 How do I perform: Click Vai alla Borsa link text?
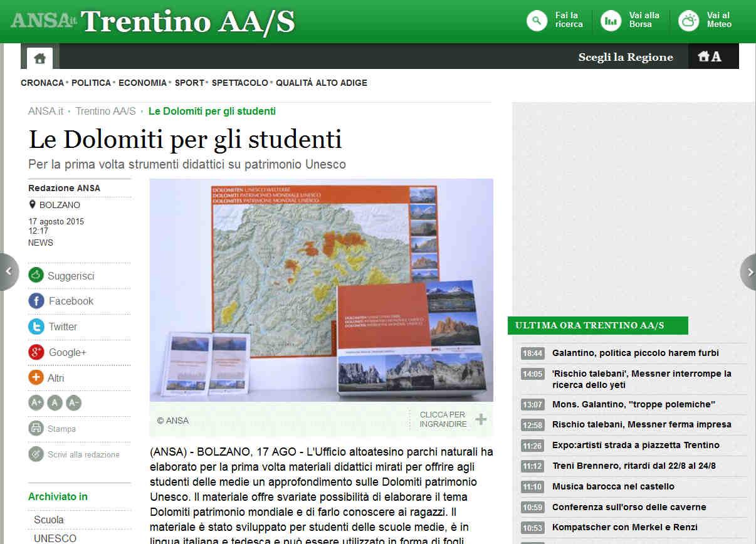coord(644,20)
